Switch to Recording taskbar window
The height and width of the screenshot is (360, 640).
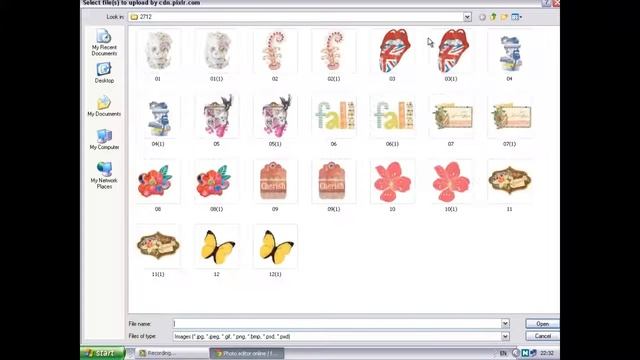(172, 353)
